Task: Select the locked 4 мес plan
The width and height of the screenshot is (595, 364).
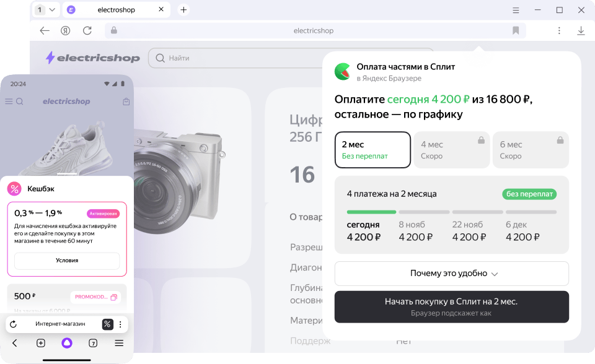Action: pyautogui.click(x=452, y=150)
